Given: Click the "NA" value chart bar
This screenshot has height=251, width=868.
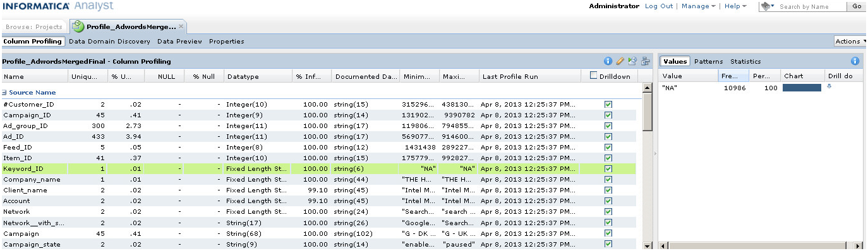Looking at the screenshot, I should [x=802, y=88].
